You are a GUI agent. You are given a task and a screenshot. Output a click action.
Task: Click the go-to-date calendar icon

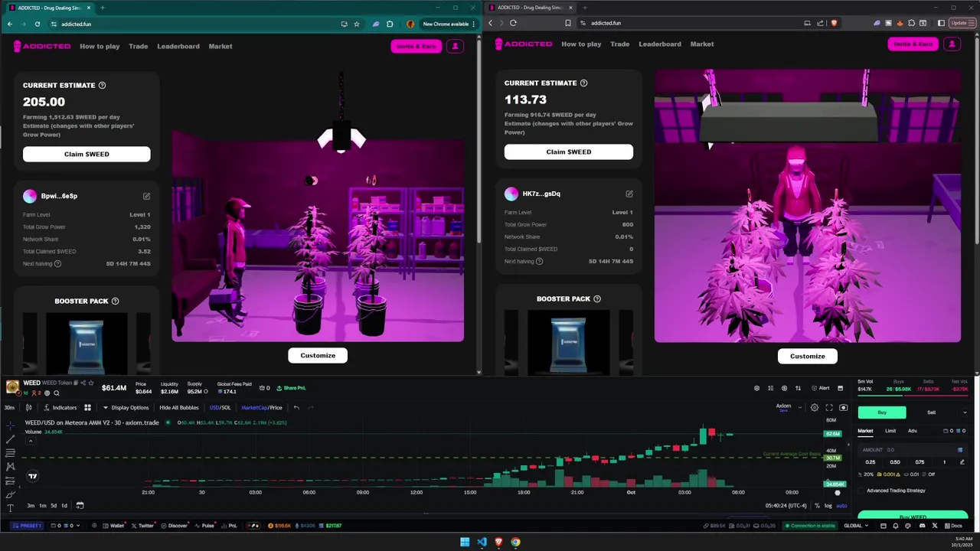tap(80, 506)
